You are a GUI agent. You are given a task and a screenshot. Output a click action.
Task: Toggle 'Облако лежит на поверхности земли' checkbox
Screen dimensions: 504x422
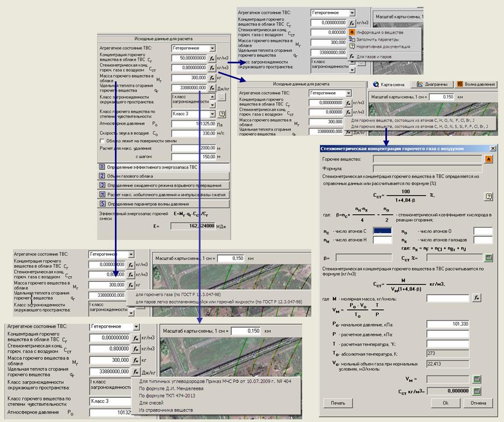(x=102, y=141)
